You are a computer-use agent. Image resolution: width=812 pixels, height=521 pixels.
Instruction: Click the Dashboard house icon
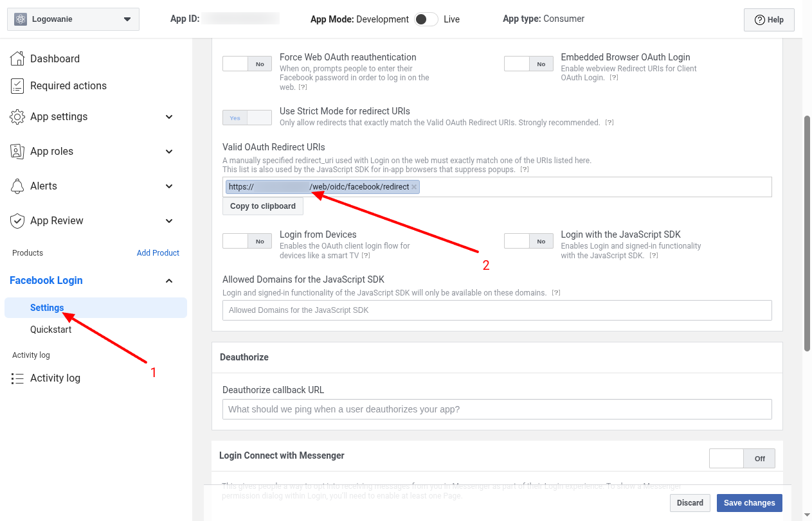(x=18, y=58)
